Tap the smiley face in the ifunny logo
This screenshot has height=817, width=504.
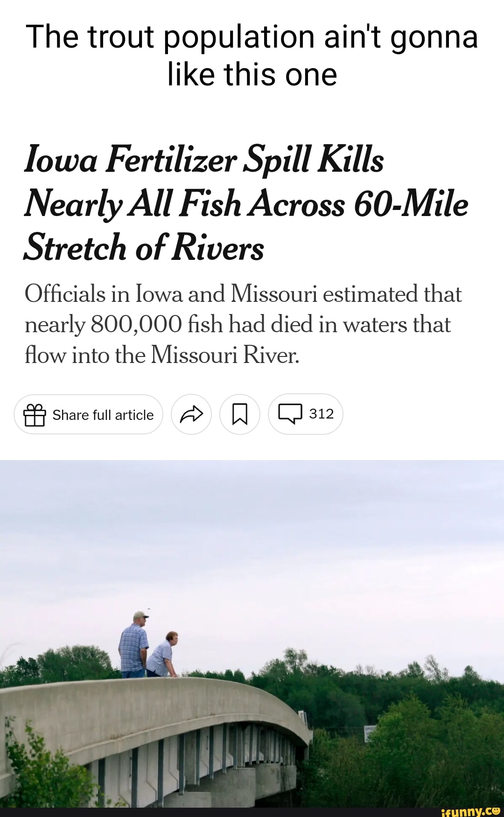(496, 810)
